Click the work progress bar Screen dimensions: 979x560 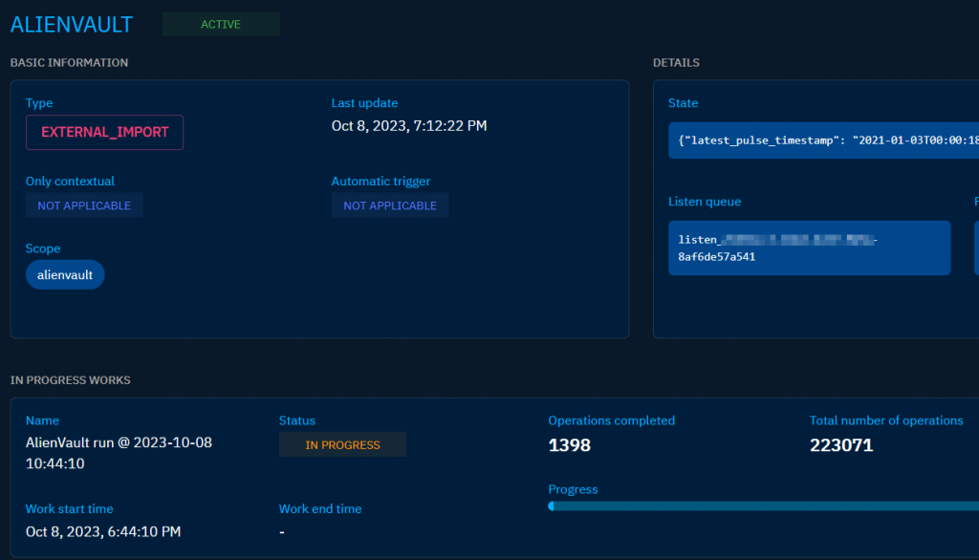763,506
